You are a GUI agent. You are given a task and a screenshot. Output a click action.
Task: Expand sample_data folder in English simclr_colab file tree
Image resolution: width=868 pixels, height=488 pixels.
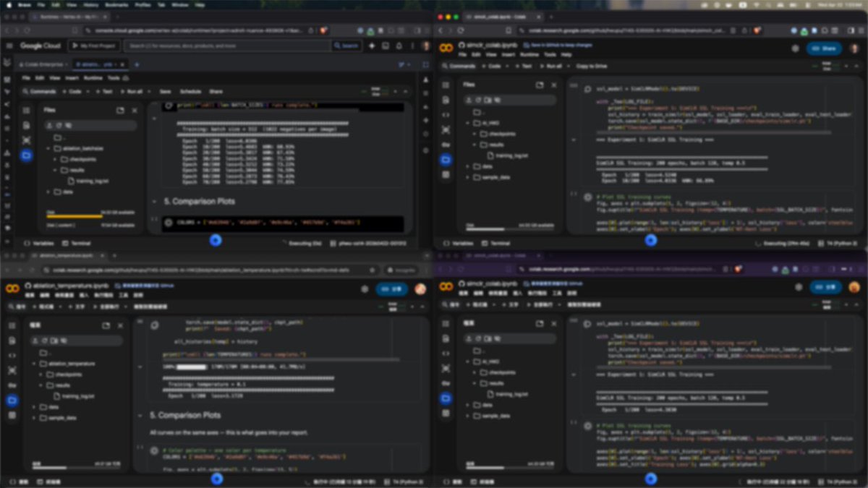pyautogui.click(x=468, y=177)
